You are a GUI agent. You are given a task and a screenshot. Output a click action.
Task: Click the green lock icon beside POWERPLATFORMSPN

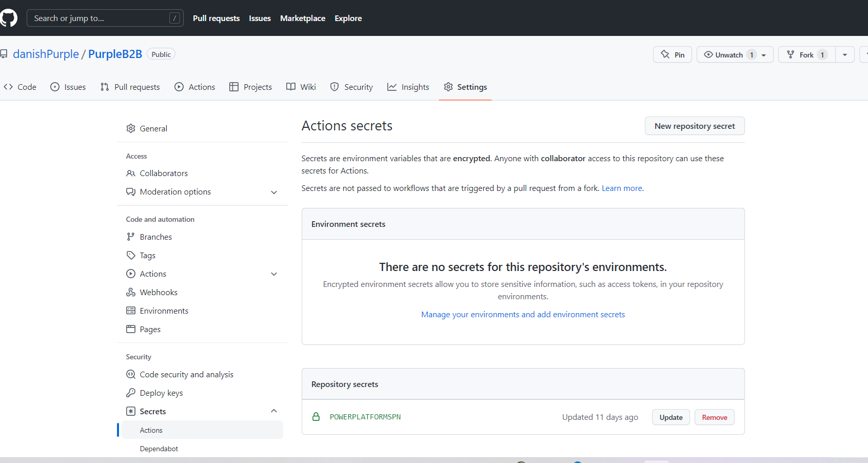click(316, 417)
